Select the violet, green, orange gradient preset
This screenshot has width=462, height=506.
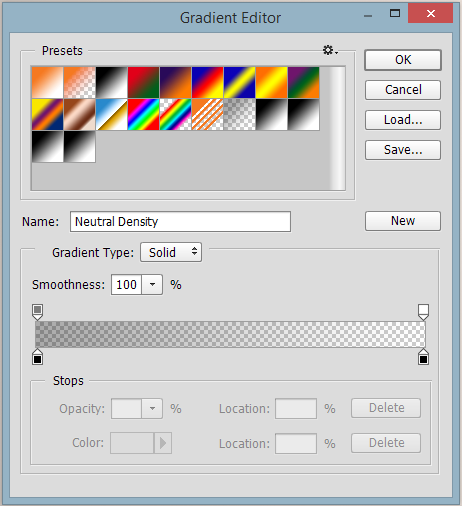pos(303,82)
